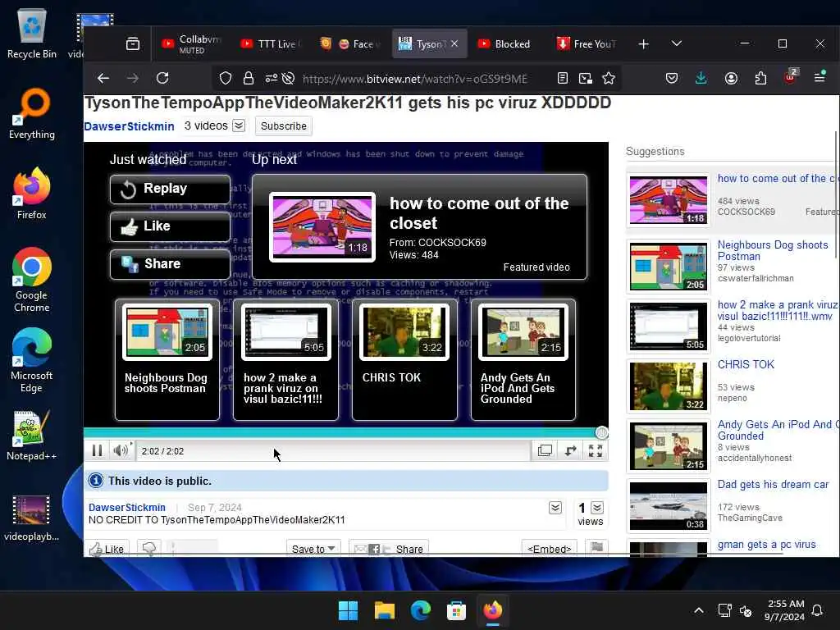Open CHRIS TOK end screen card
This screenshot has width=840, height=630.
coord(405,359)
